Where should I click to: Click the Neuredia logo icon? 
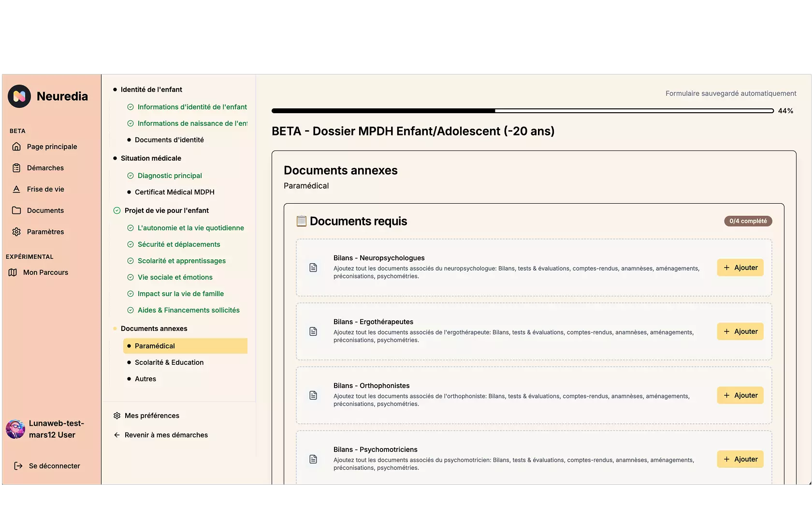(19, 96)
